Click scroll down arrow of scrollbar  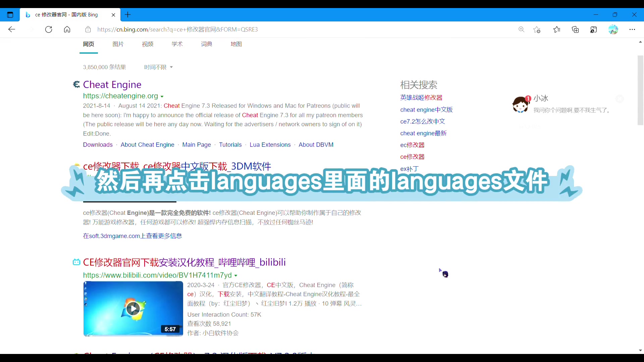point(640,350)
